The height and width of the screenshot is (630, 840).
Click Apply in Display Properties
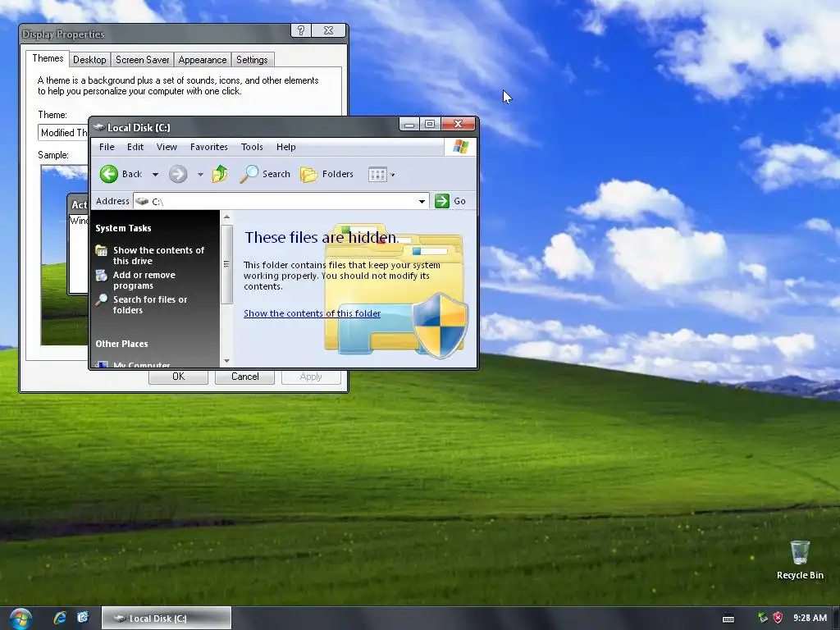click(311, 377)
